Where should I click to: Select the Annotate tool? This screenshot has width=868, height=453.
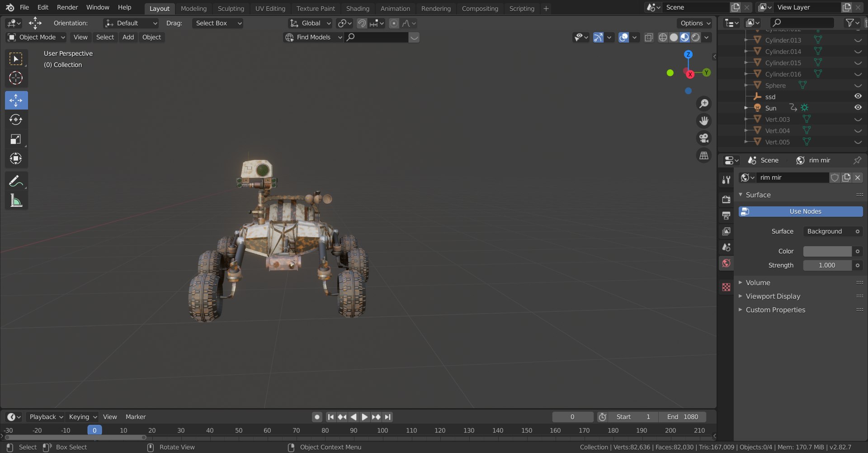[x=16, y=181]
